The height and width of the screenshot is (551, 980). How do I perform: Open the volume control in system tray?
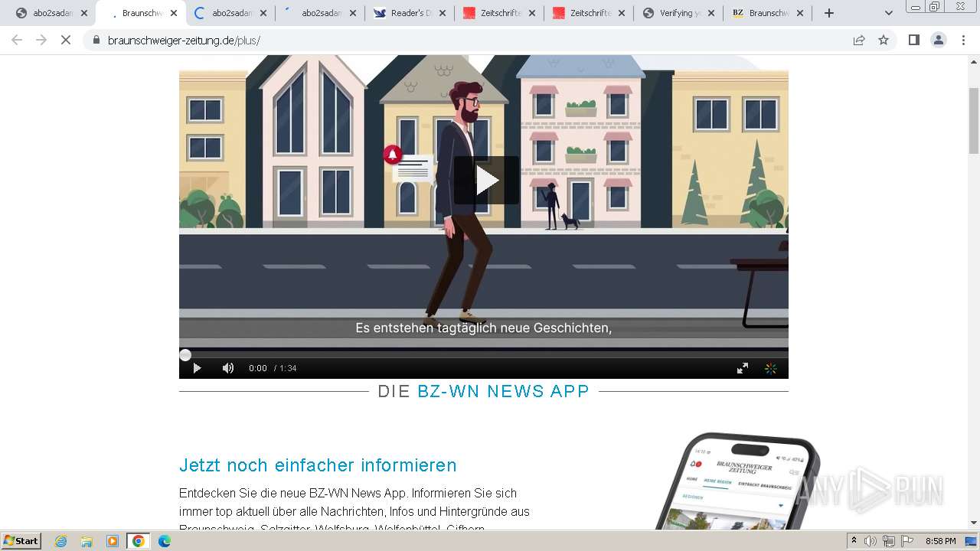click(x=871, y=541)
